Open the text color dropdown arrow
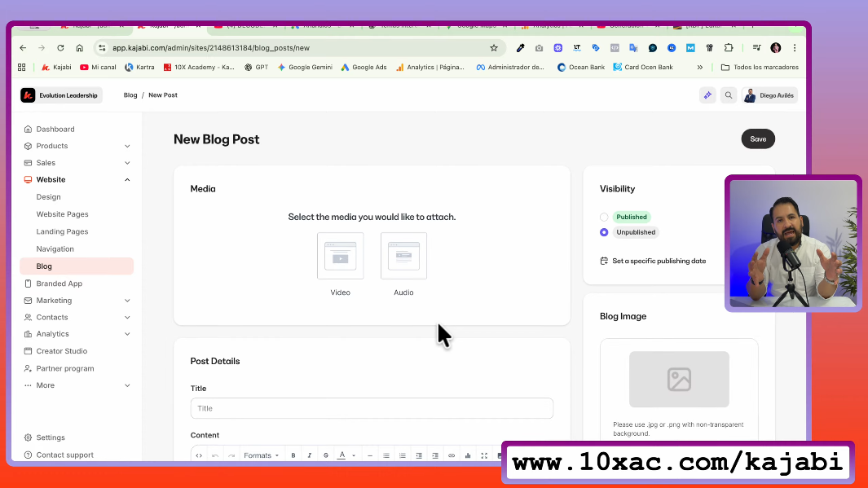 click(x=354, y=455)
